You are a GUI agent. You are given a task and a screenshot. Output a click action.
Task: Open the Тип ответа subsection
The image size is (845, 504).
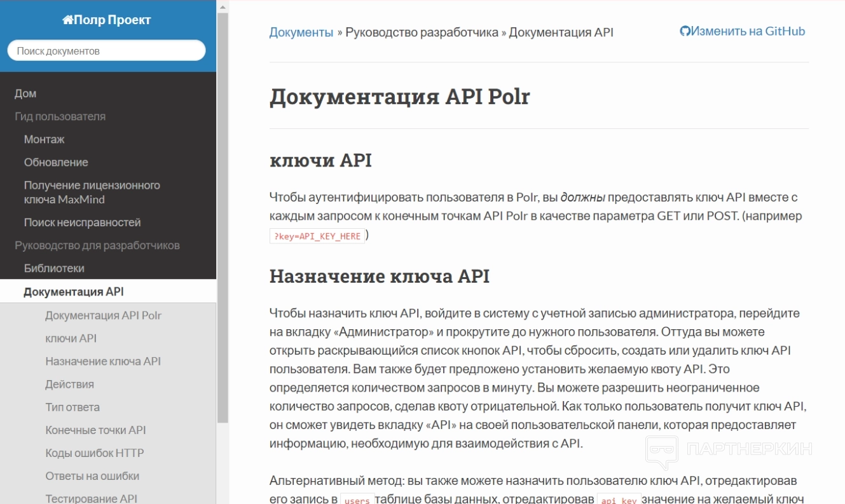(x=72, y=407)
